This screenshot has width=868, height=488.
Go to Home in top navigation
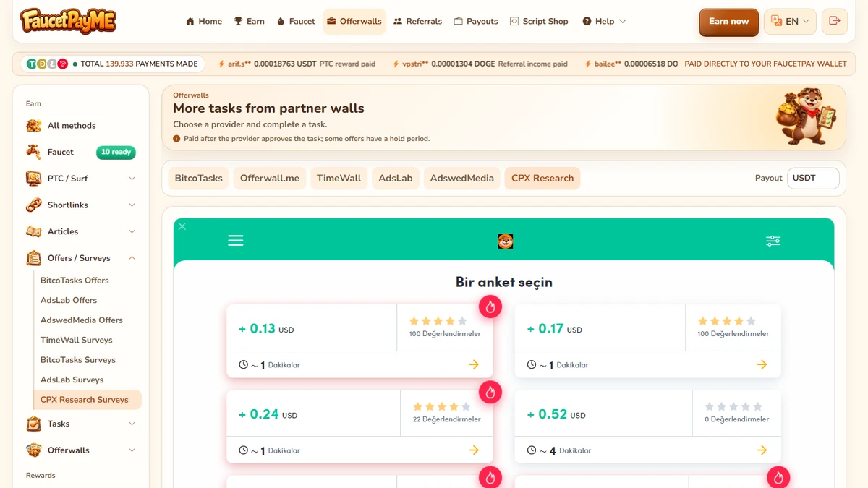pyautogui.click(x=204, y=22)
